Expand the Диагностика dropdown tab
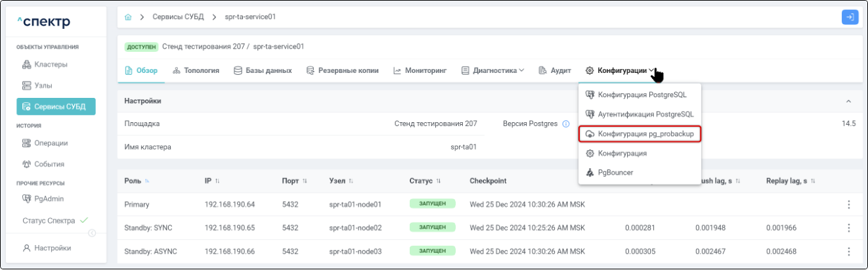 492,70
